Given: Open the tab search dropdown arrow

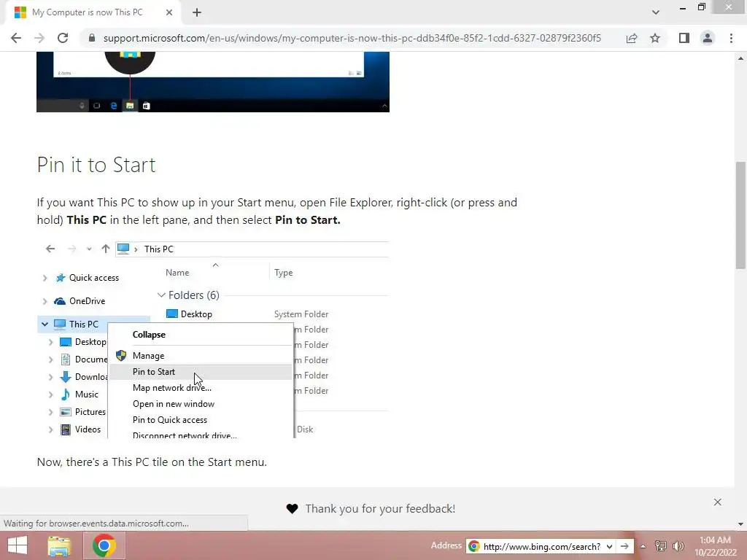Looking at the screenshot, I should (x=656, y=12).
